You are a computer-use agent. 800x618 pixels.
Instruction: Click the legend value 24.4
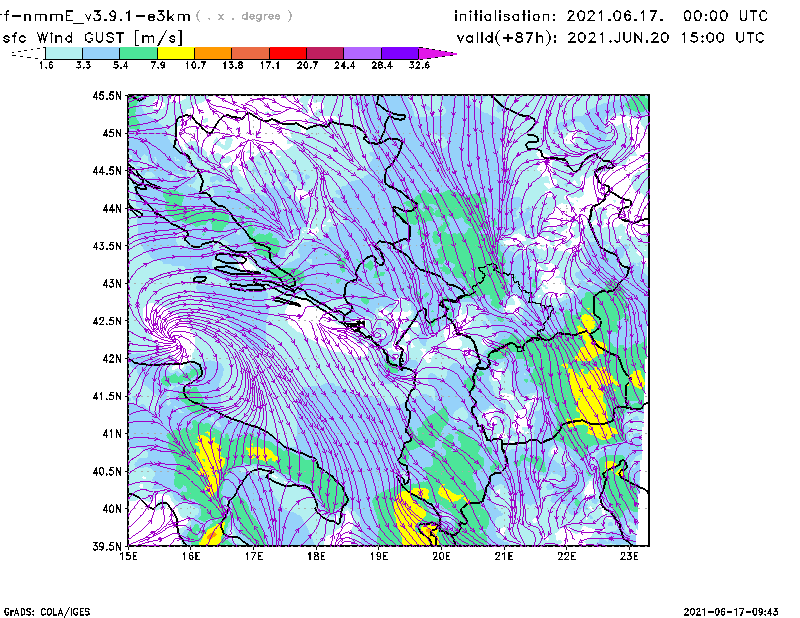click(344, 65)
